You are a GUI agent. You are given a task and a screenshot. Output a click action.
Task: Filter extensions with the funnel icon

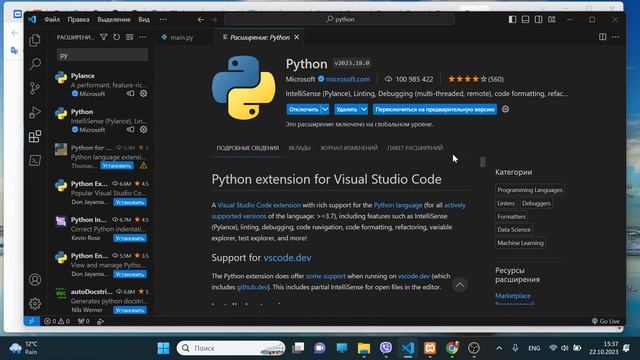pos(104,37)
